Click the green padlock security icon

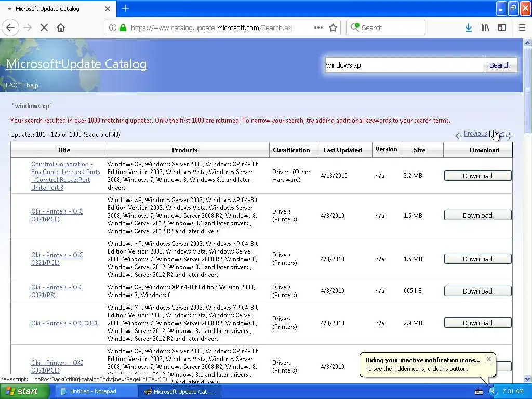coord(123,28)
